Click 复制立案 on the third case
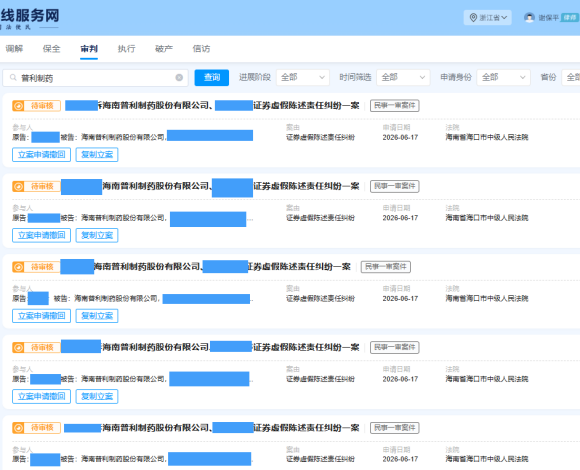Image resolution: width=580 pixels, height=470 pixels. click(97, 316)
